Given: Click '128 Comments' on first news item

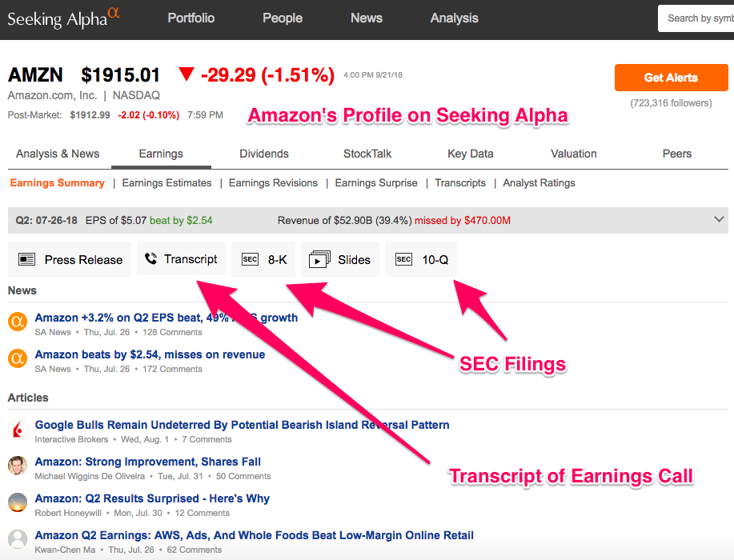Looking at the screenshot, I should [x=172, y=332].
